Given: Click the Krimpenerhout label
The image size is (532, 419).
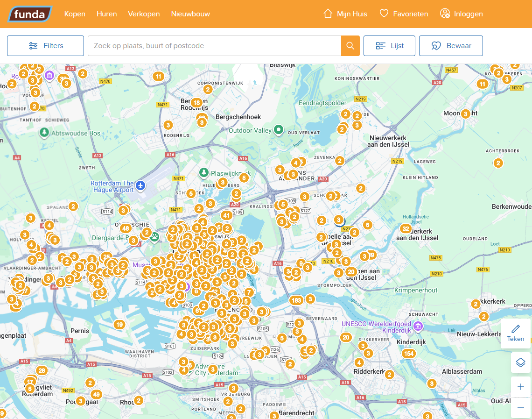Looking at the screenshot, I should [416, 291].
